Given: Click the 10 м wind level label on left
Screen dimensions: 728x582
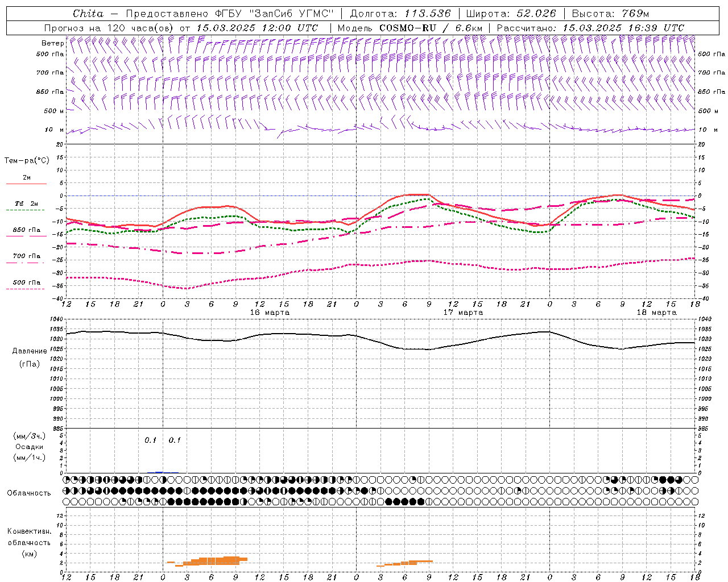Looking at the screenshot, I should coord(54,130).
